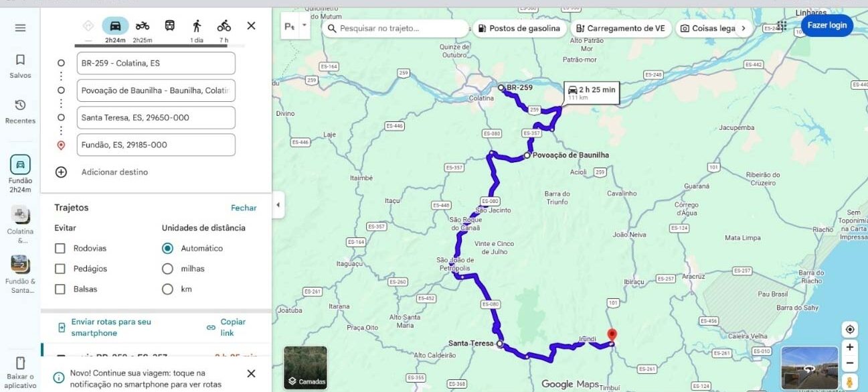
Task: Enable avoid Rodovias checkbox
Action: [60, 249]
